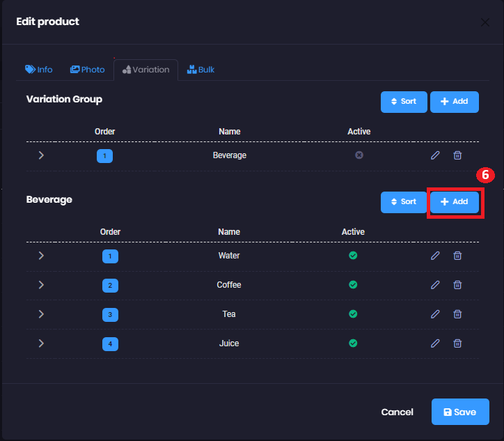
Task: Click order badge 2 for Coffee
Action: pos(110,286)
